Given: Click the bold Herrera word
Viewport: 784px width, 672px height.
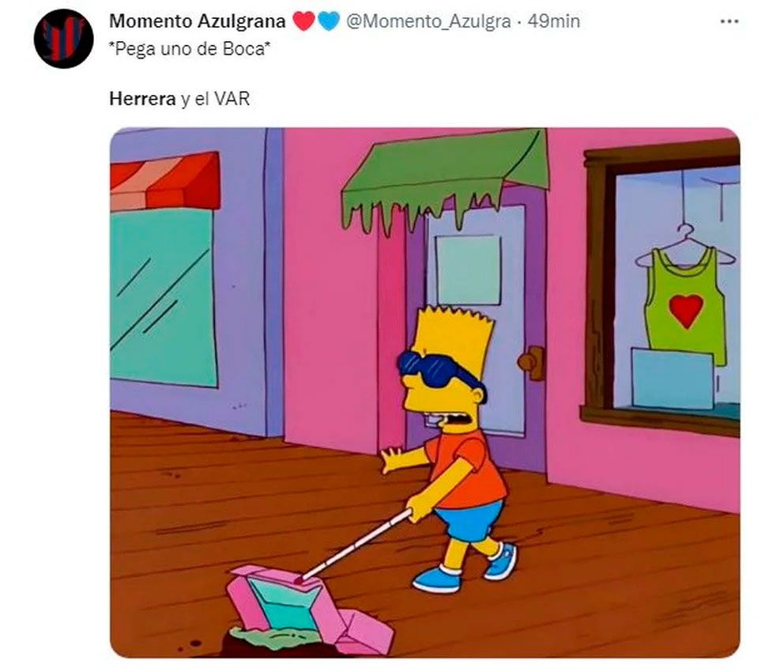Looking at the screenshot, I should point(142,99).
